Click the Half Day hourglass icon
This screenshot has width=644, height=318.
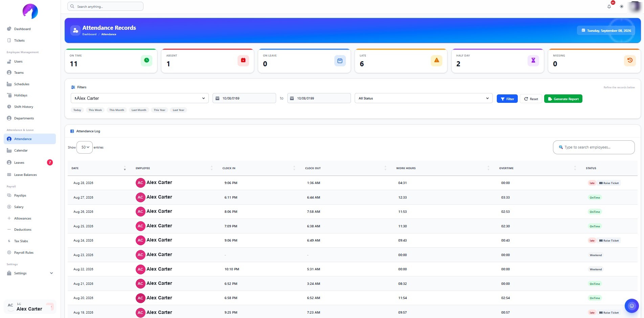[533, 60]
